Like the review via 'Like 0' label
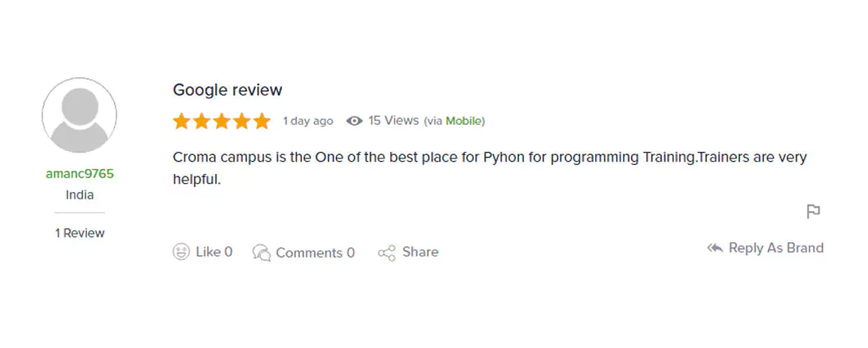The image size is (868, 348). 214,252
